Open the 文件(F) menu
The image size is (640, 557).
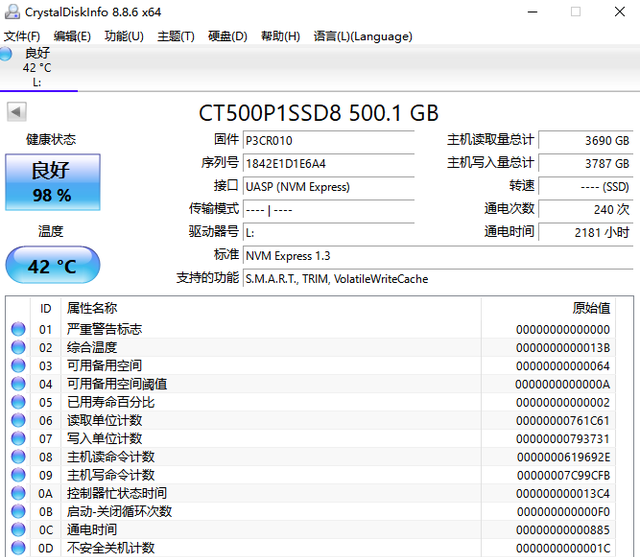(x=21, y=36)
